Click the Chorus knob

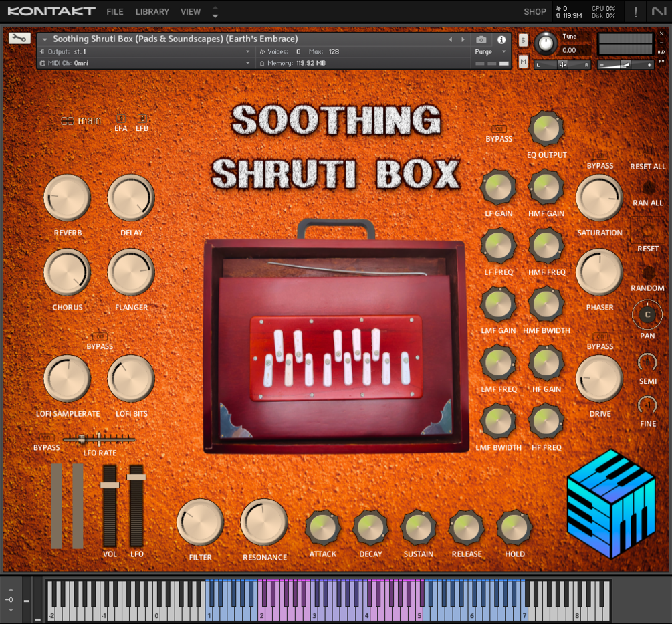68,272
